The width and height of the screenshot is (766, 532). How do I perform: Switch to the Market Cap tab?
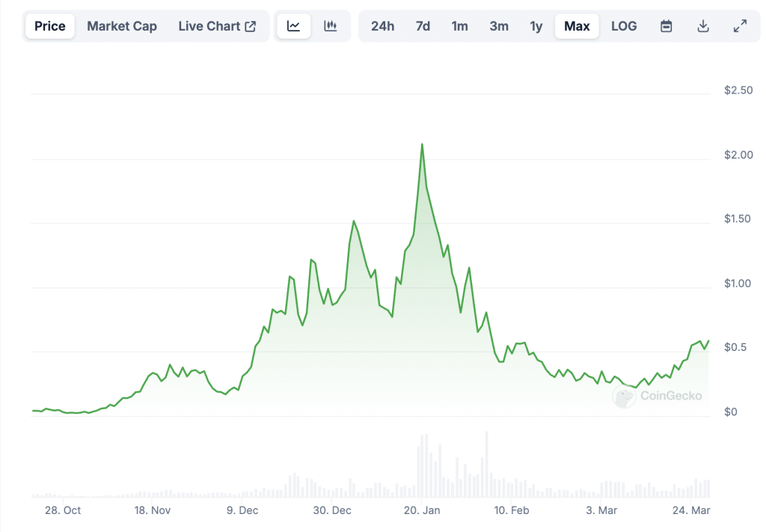pos(122,26)
